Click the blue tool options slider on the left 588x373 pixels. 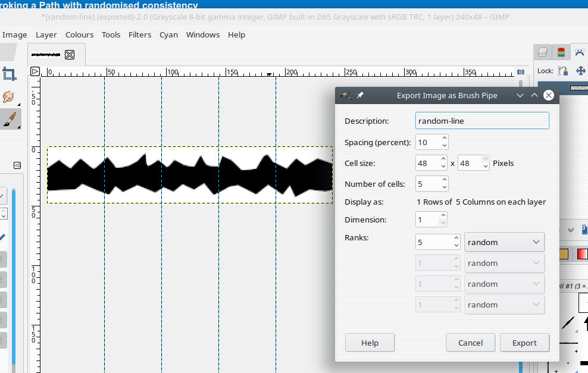pyautogui.click(x=14, y=277)
